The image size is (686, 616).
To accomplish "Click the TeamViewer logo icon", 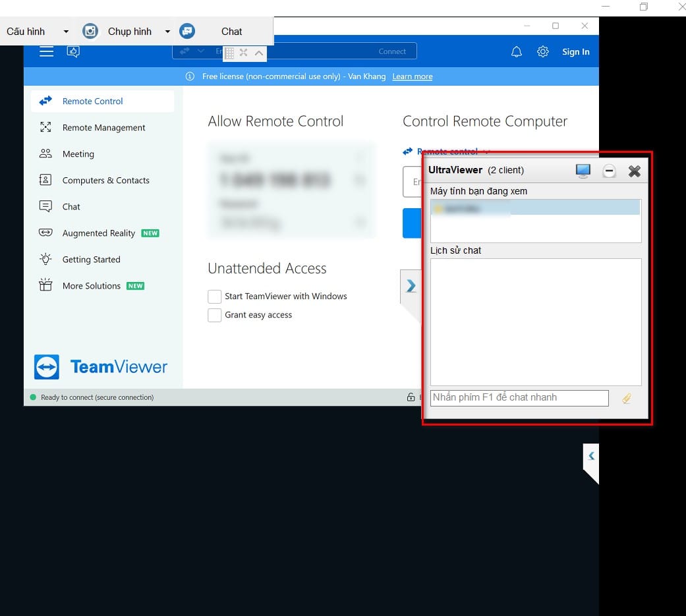I will point(46,366).
